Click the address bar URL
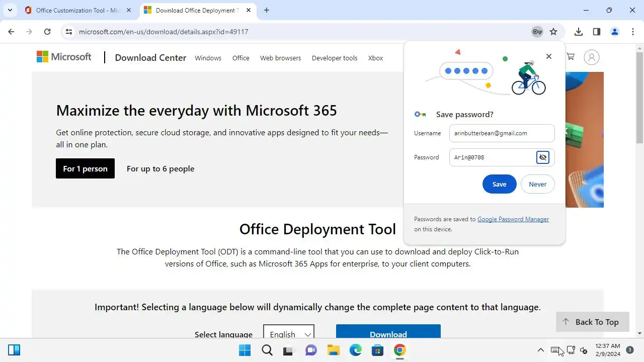Viewport: 644px width, 362px height. tap(164, 32)
